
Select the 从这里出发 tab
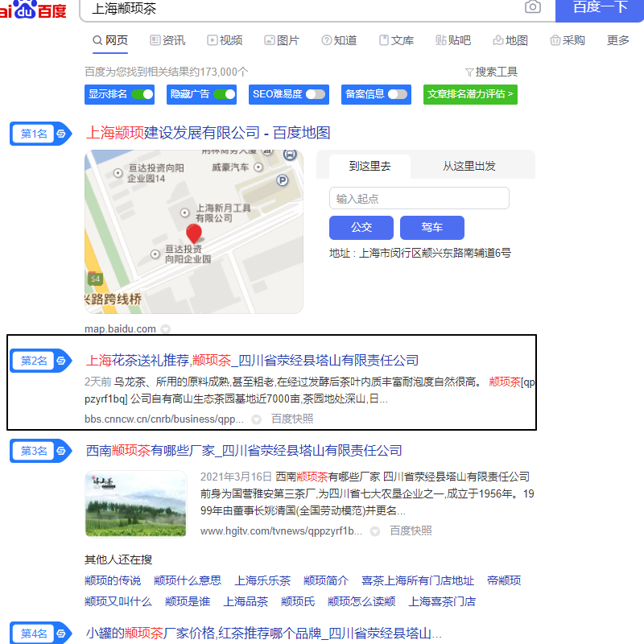coord(469,167)
